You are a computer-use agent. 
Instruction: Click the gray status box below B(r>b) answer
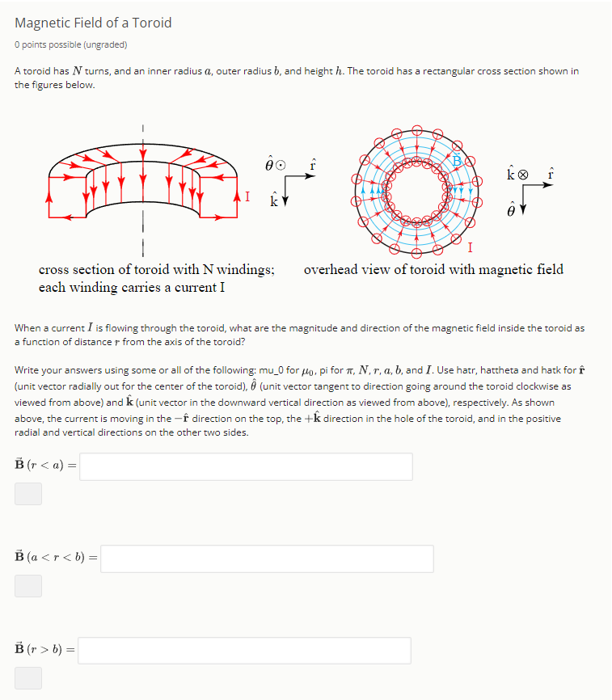(x=28, y=678)
